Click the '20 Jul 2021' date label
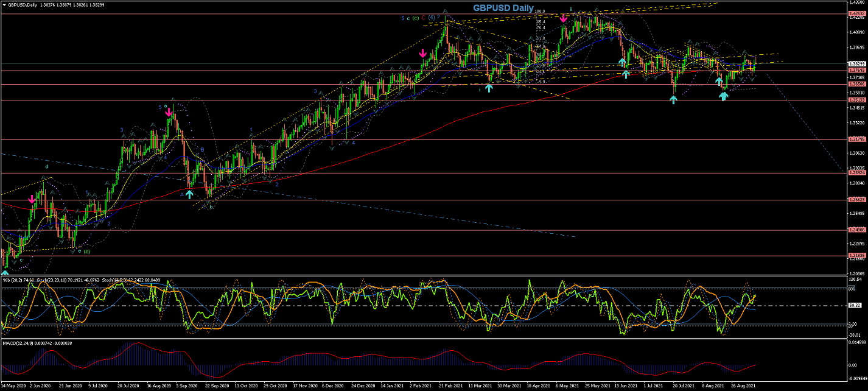This screenshot has width=868, height=391. pos(684,386)
